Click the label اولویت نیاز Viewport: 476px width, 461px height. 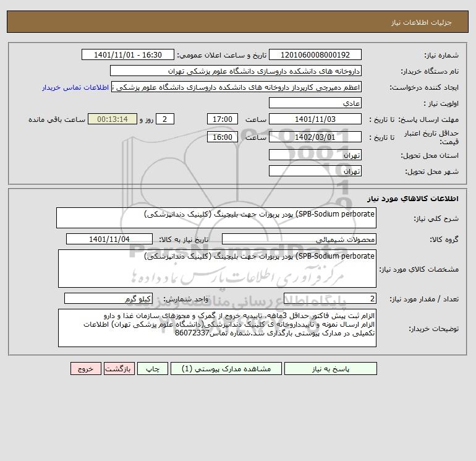click(441, 103)
